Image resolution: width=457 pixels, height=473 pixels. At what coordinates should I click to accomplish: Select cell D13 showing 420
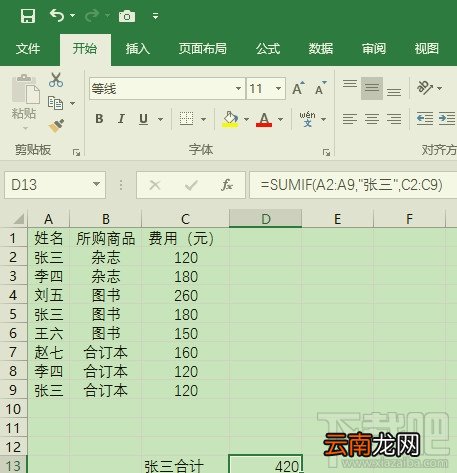(x=266, y=464)
